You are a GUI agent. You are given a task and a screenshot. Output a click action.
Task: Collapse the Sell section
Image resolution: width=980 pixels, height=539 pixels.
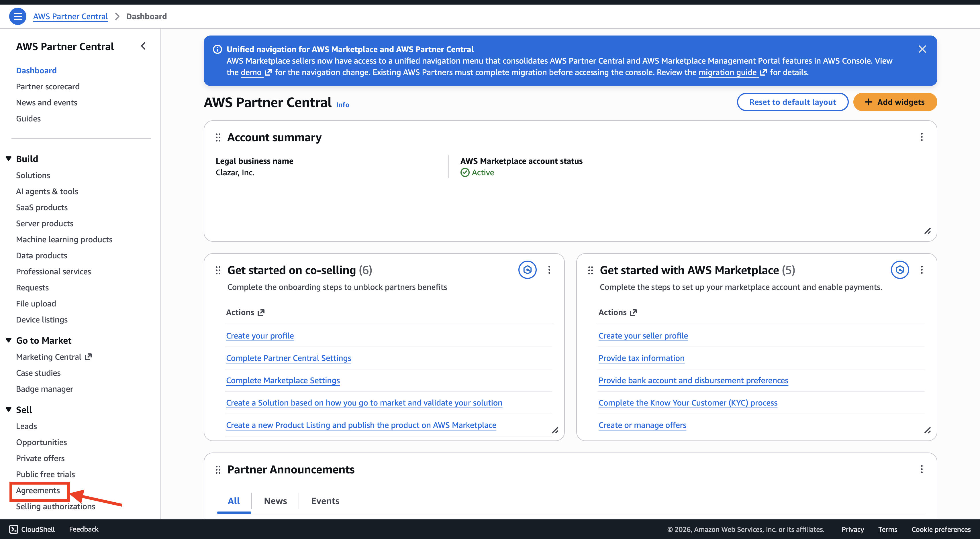click(9, 410)
